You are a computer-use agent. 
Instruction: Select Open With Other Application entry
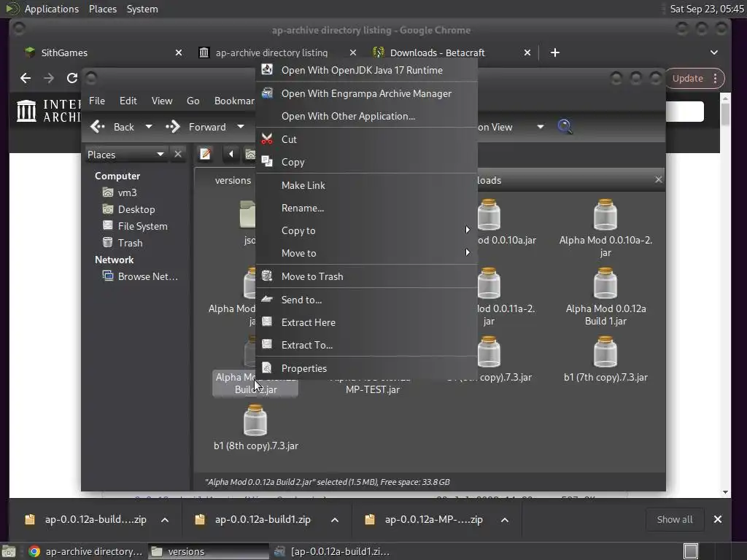366,116
